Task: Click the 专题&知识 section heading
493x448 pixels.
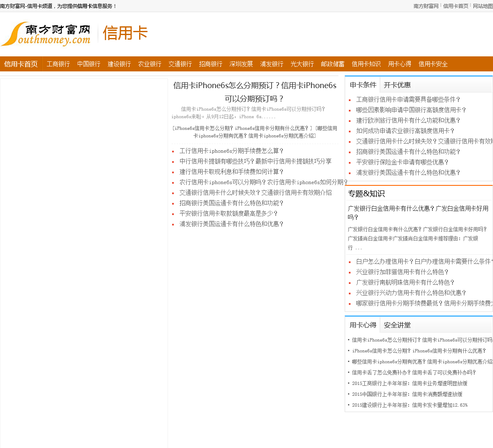Action: pos(366,194)
